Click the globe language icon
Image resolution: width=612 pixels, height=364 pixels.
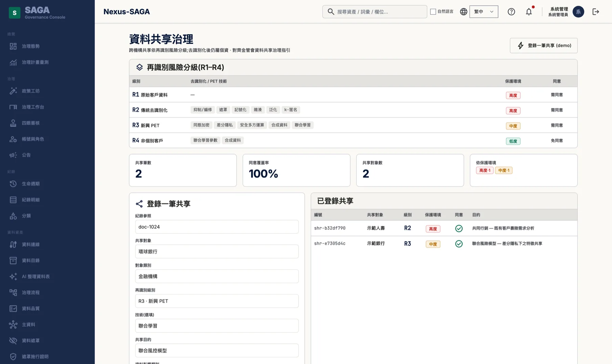[463, 12]
